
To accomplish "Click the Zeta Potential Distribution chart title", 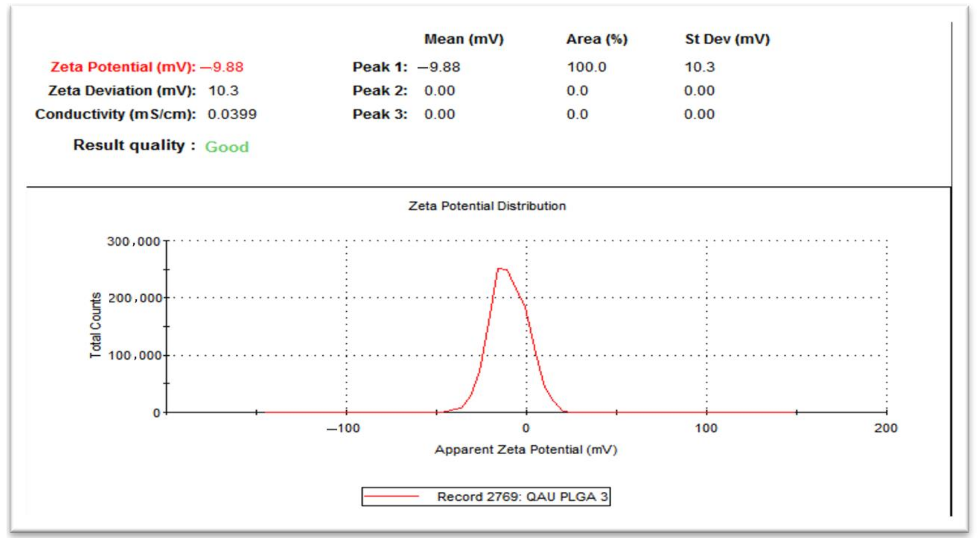I will point(487,206).
